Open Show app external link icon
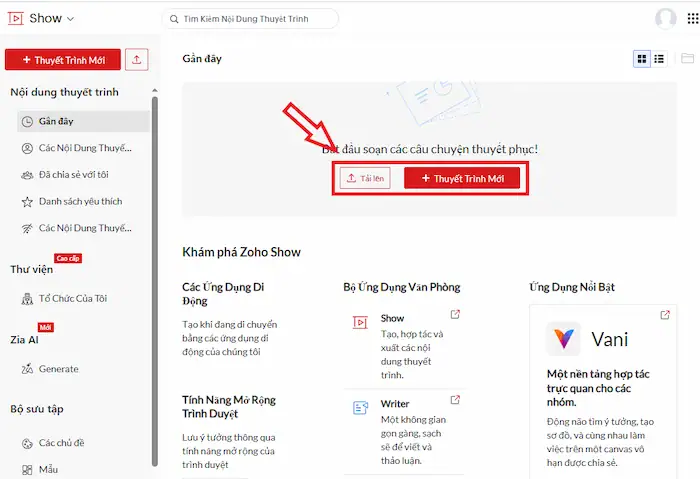The image size is (700, 479). (x=456, y=316)
